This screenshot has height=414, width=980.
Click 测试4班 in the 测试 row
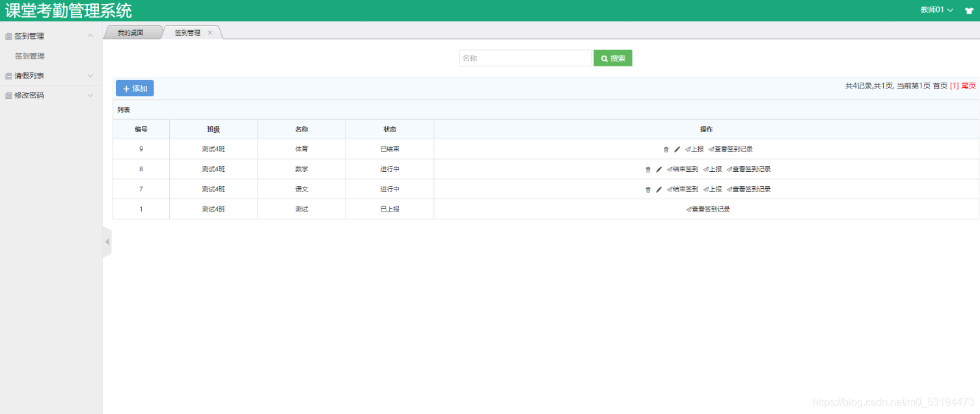213,210
